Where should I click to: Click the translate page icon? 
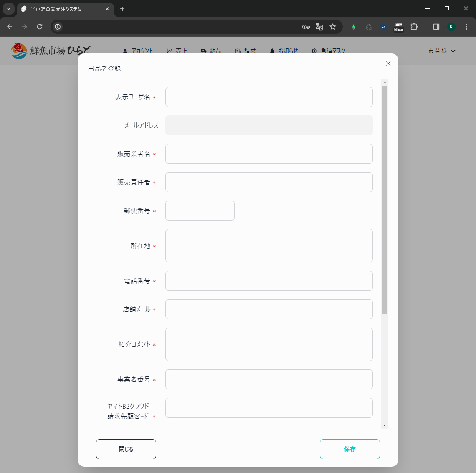coord(319,27)
